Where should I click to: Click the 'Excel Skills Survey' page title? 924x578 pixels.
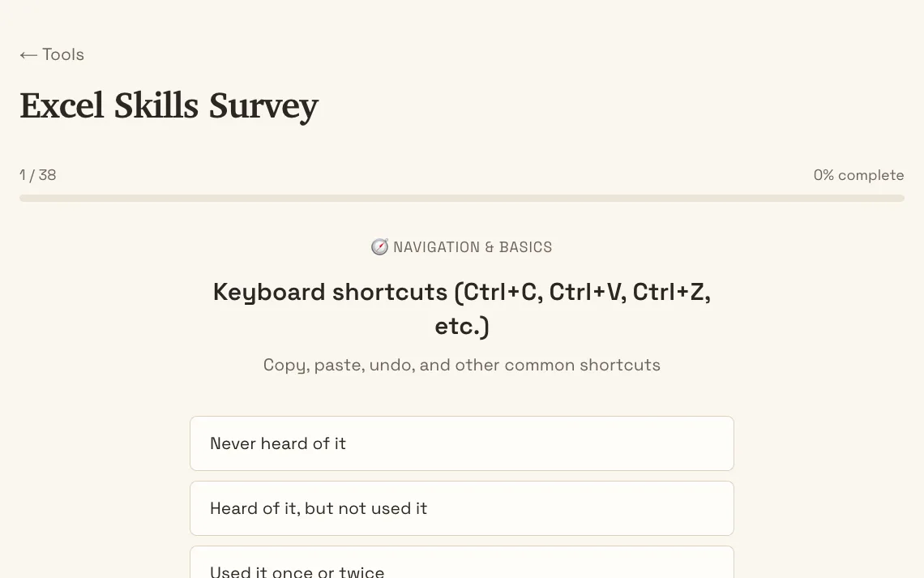point(169,106)
